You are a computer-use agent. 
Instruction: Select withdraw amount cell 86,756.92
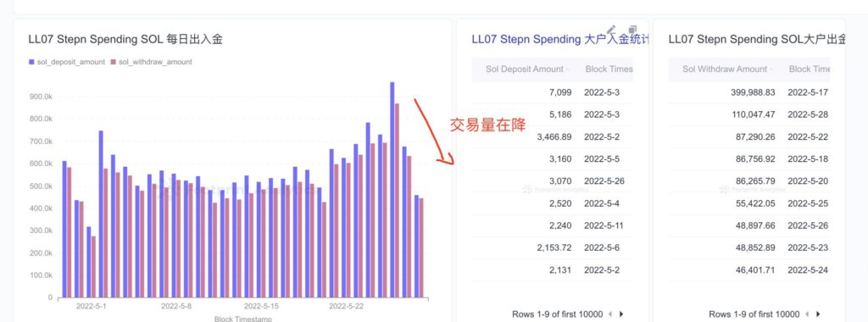755,158
